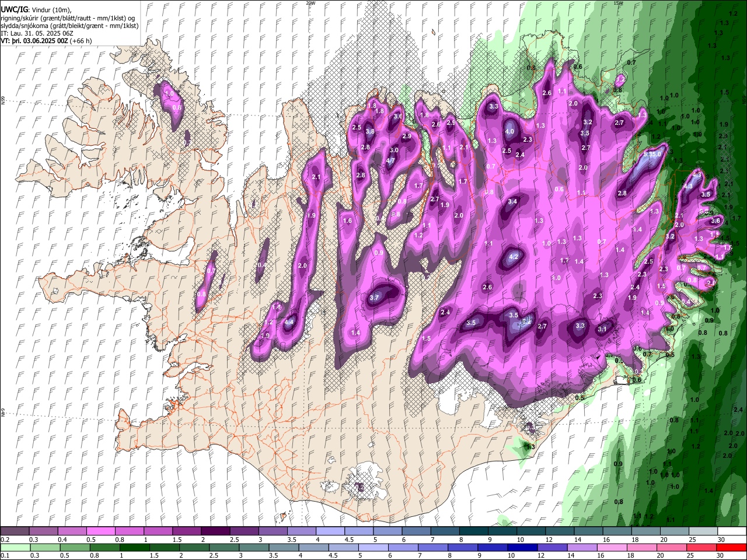This screenshot has width=747, height=560.
Task: Click the 4.4 snowfall value on the map
Action: click(289, 322)
